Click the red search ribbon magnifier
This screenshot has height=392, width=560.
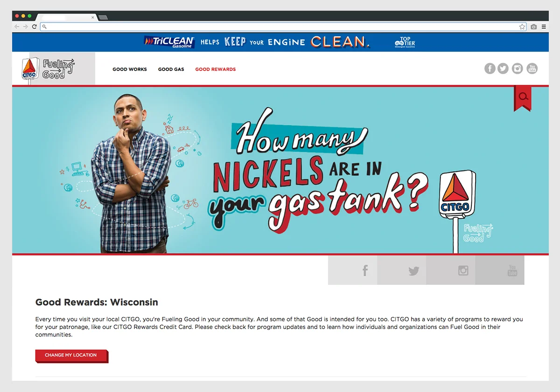point(523,97)
